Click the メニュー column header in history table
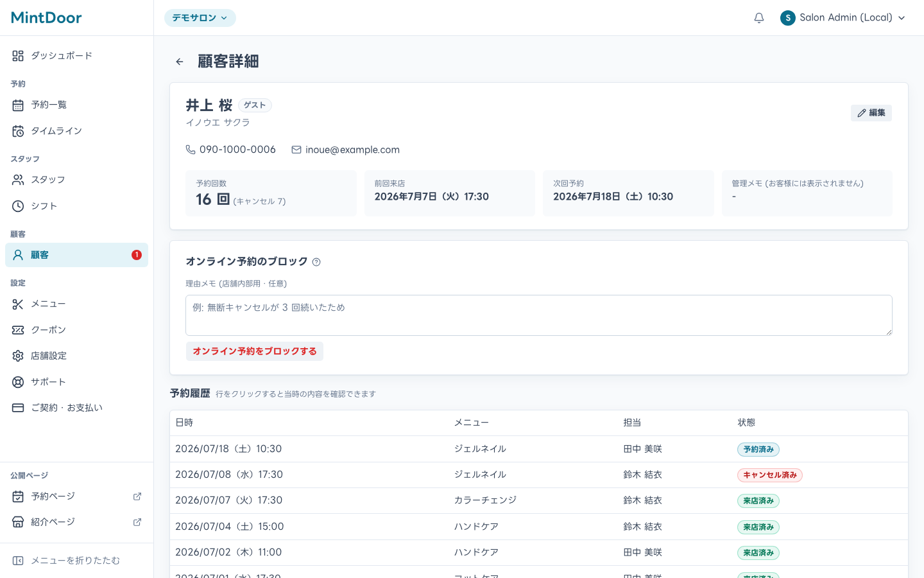Image resolution: width=924 pixels, height=578 pixels. click(x=472, y=423)
